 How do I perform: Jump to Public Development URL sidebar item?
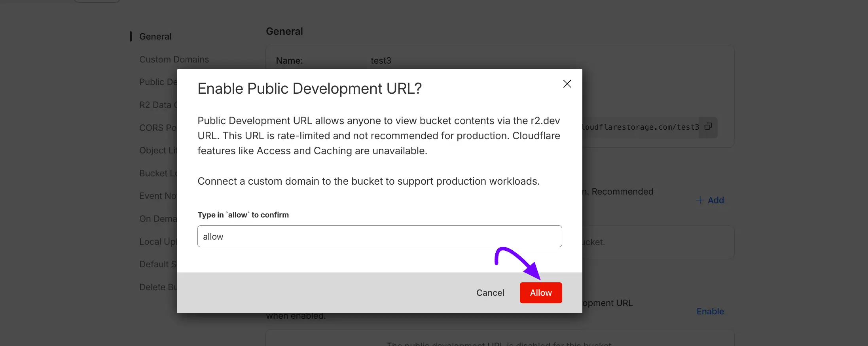coord(158,82)
